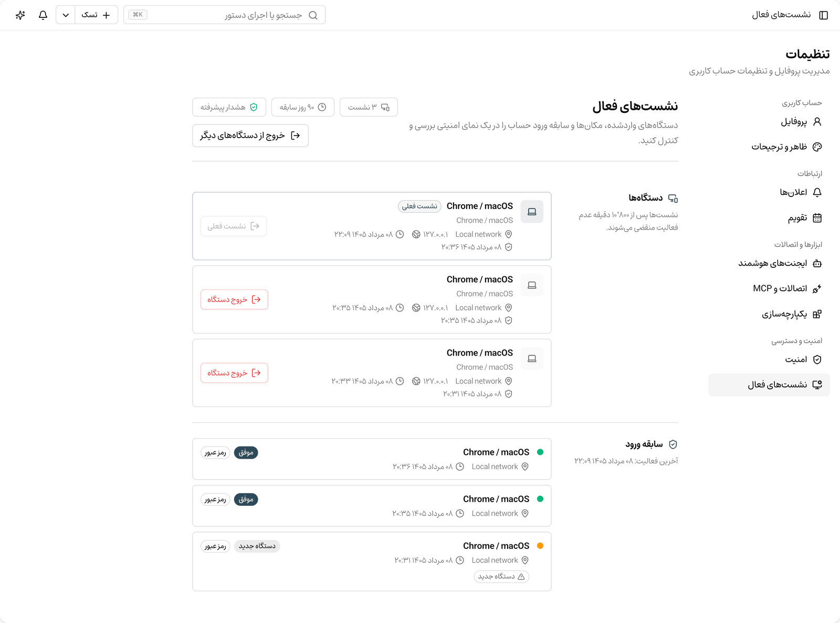Screen dimensions: 840x623
Task: Click خروج دستگاه for second Chrome session
Action: click(x=234, y=299)
